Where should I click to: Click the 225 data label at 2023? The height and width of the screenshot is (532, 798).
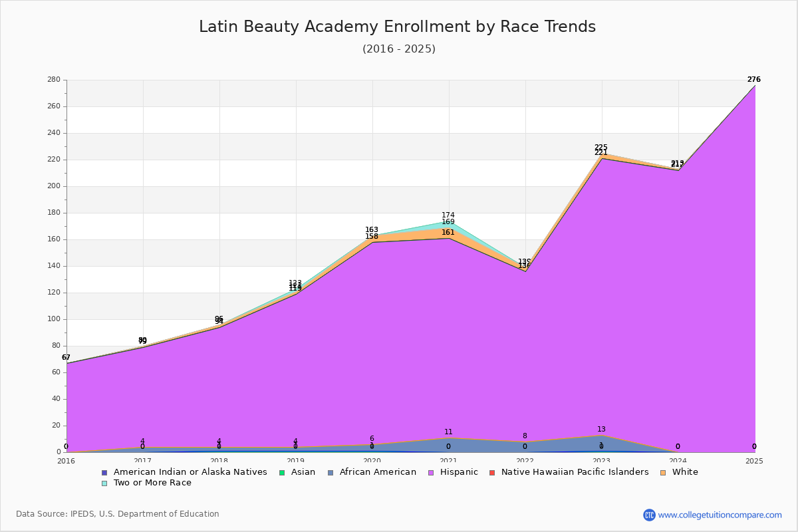(x=601, y=148)
